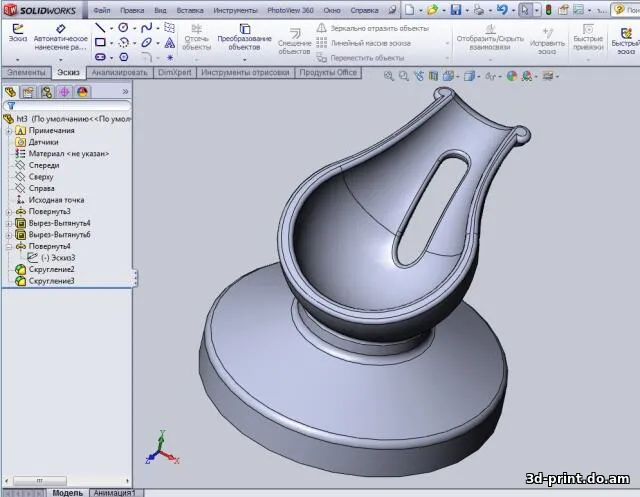
Task: Open the Line tool dropdown arrow
Action: [111, 29]
